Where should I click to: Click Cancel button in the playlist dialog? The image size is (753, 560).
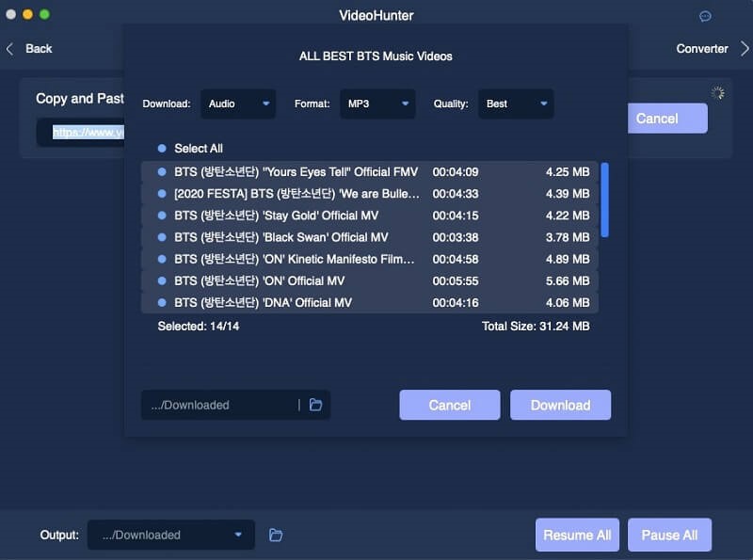[449, 405]
